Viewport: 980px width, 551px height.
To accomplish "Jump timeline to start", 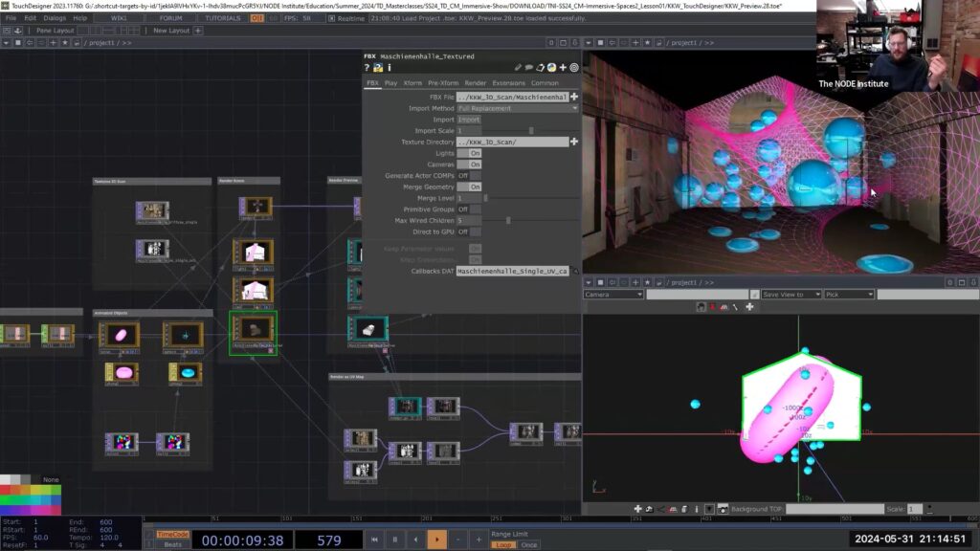I will pyautogui.click(x=373, y=540).
